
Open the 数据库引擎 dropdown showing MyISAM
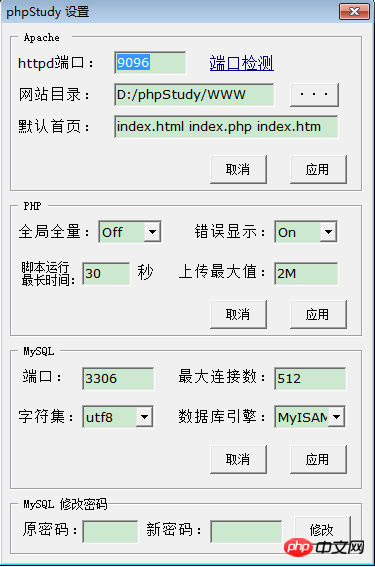pos(310,417)
